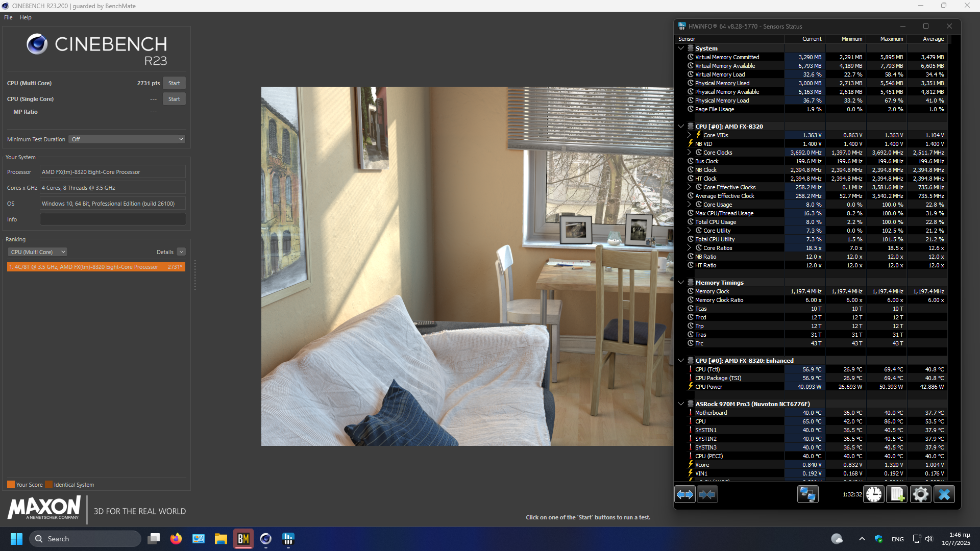Click the collapse columns arrows button in HWiNFO
The width and height of the screenshot is (980, 551).
[x=707, y=494]
